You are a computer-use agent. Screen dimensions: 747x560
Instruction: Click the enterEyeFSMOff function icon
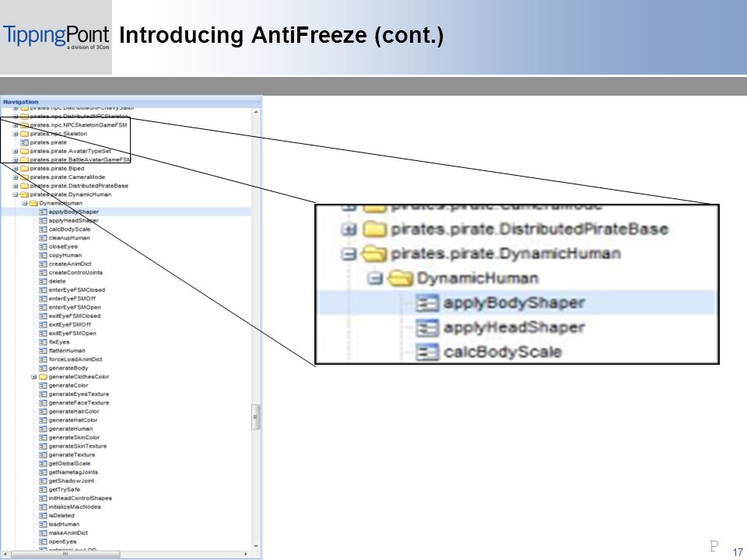pos(43,299)
